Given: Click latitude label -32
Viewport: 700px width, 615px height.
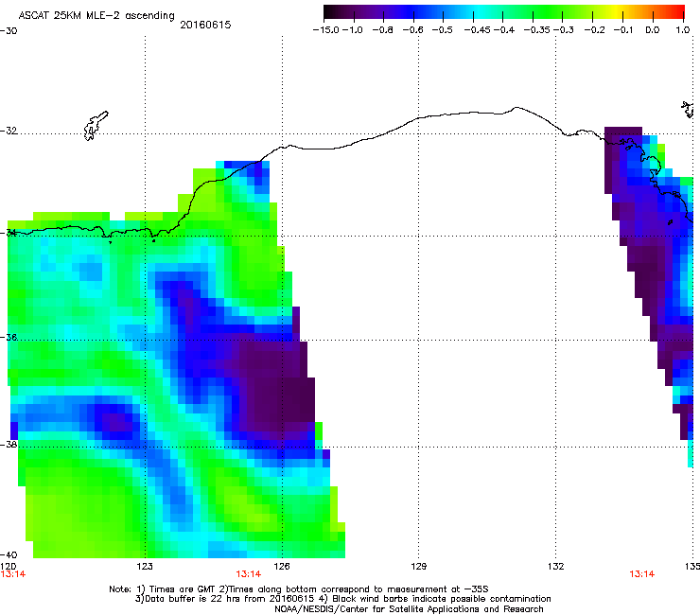Looking at the screenshot, I should coord(9,131).
